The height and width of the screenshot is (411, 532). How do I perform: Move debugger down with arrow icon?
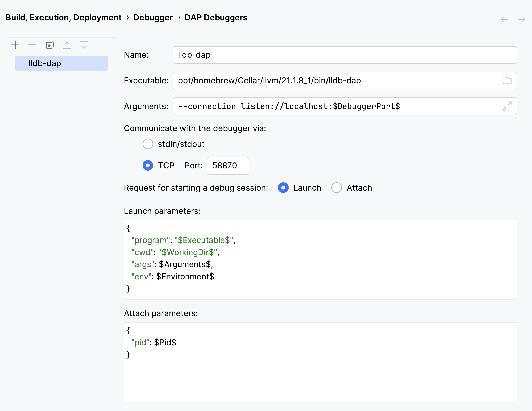pyautogui.click(x=84, y=45)
